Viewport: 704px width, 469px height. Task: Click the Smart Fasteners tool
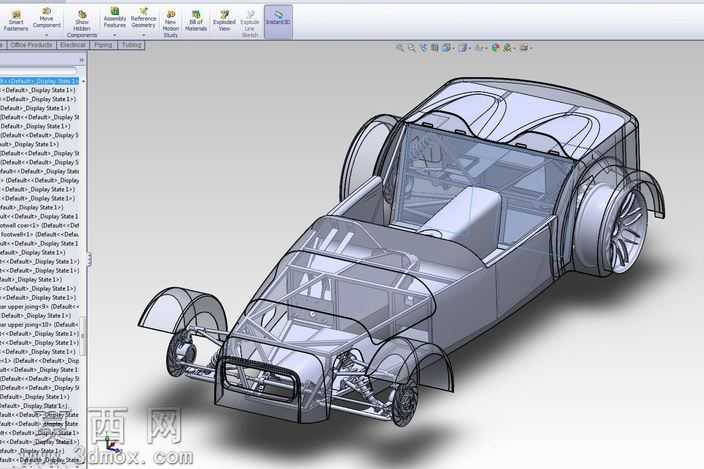16,21
